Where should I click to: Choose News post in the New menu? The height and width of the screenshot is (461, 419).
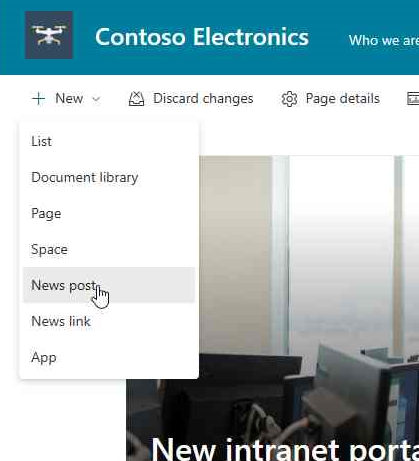click(x=109, y=285)
